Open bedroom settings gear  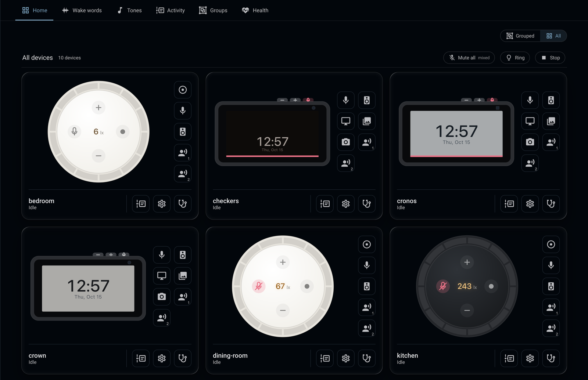pyautogui.click(x=162, y=204)
